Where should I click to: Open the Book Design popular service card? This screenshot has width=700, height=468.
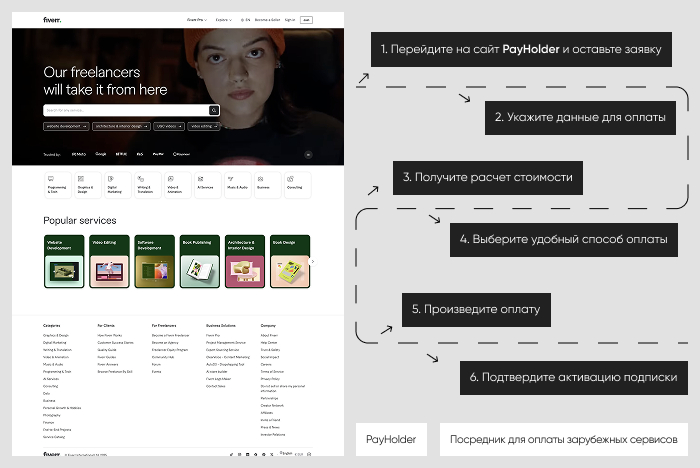(290, 261)
